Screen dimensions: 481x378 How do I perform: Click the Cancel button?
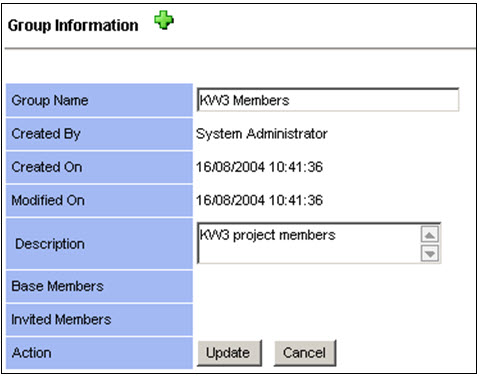click(x=305, y=353)
